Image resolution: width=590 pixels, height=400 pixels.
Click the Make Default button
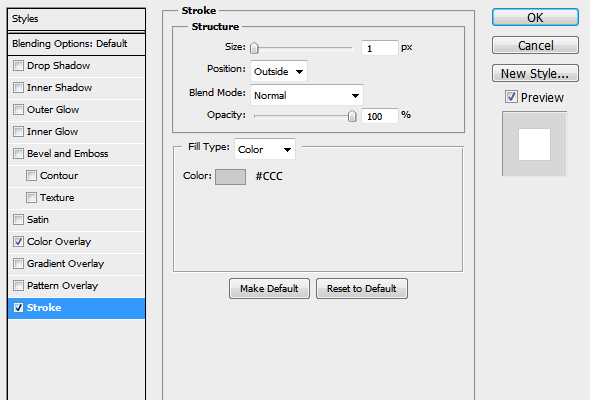click(269, 289)
